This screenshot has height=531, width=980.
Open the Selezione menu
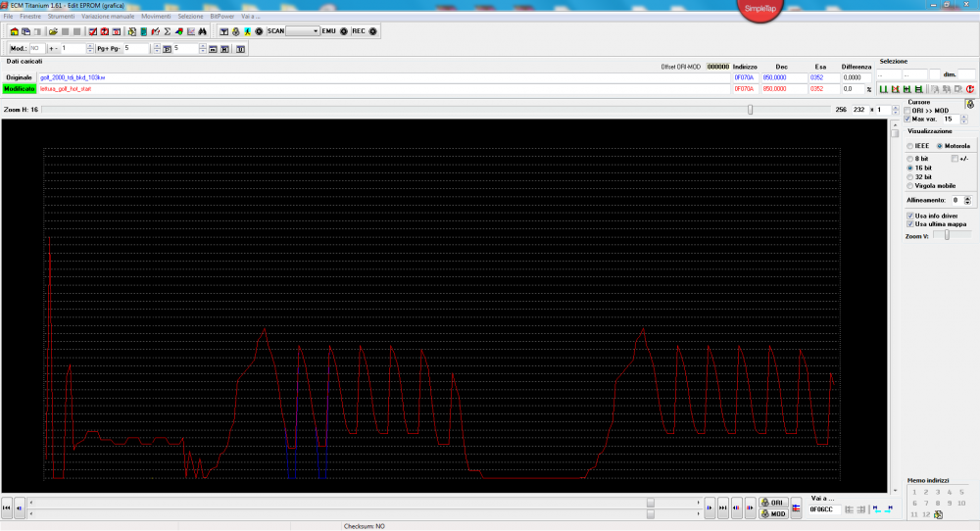click(190, 17)
